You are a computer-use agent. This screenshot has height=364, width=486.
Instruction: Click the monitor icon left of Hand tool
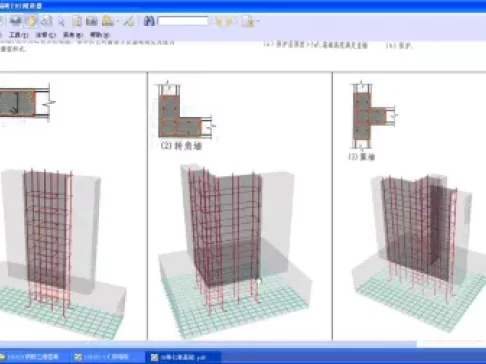pos(16,21)
